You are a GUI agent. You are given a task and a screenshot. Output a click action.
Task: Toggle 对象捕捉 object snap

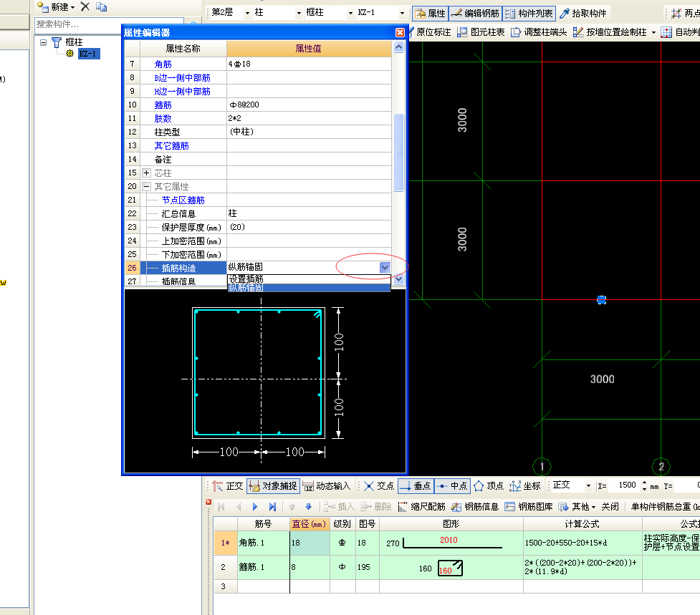[273, 485]
